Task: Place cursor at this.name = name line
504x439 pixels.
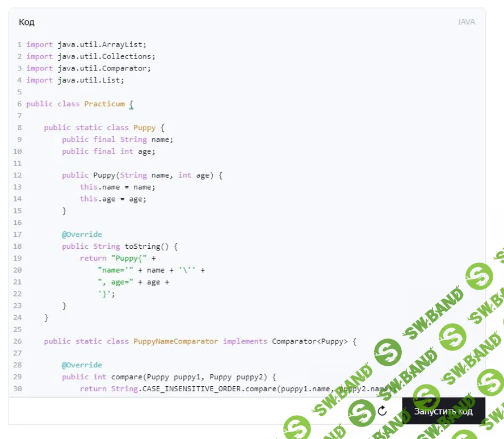Action: click(x=117, y=187)
